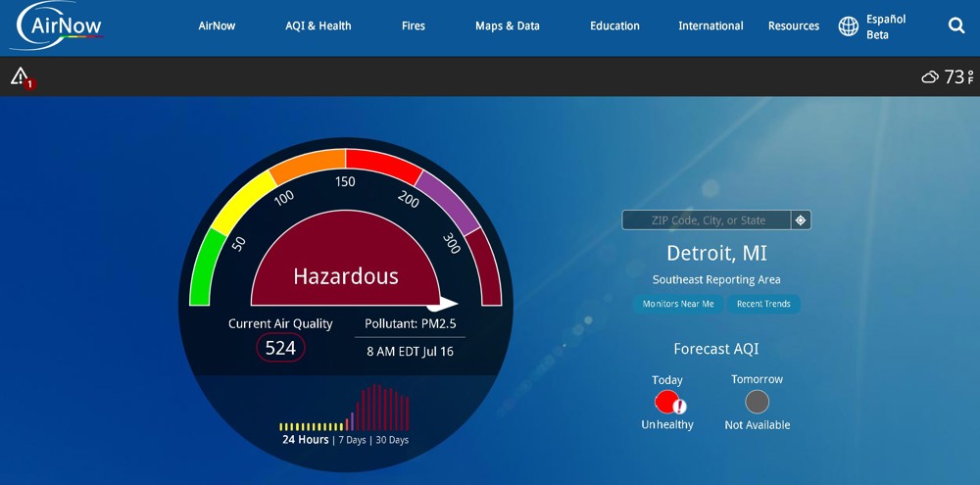This screenshot has height=485, width=980.
Task: Click the red segment of AQI gauge
Action: pos(382,165)
